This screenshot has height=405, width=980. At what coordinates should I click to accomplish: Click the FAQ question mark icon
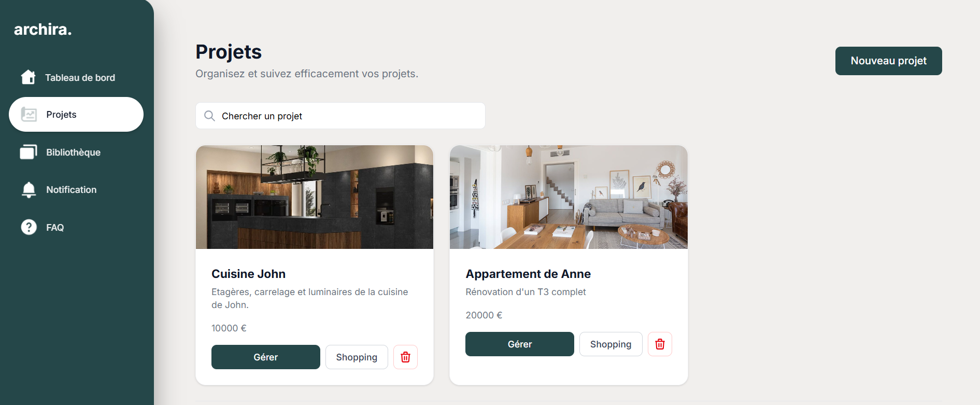click(x=29, y=227)
